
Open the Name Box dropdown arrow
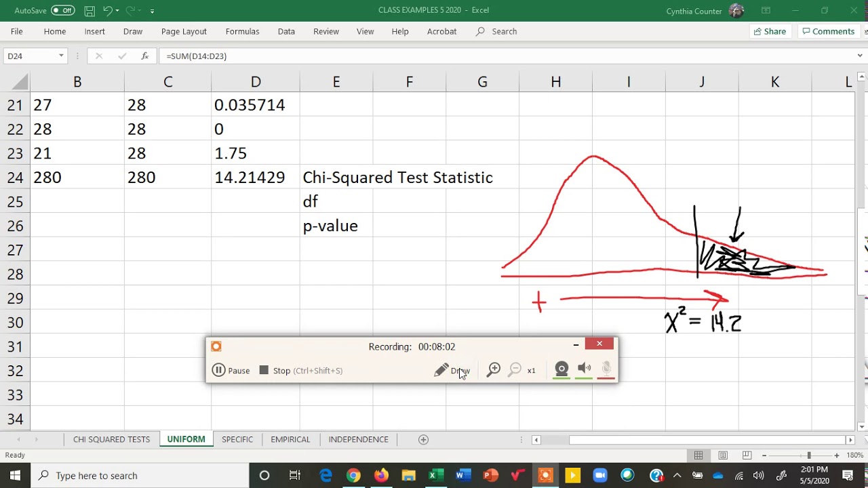click(x=61, y=56)
